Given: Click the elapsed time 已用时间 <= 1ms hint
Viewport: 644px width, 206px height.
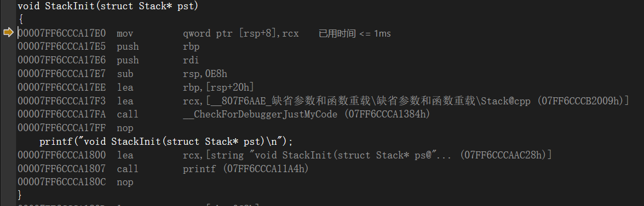Looking at the screenshot, I should 355,33.
